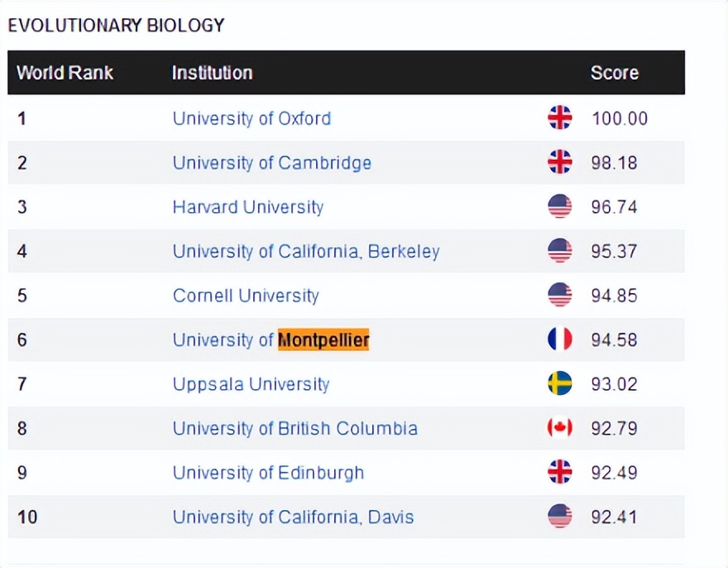728x568 pixels.
Task: Click the UK flag beside Cambridge
Action: [x=560, y=162]
